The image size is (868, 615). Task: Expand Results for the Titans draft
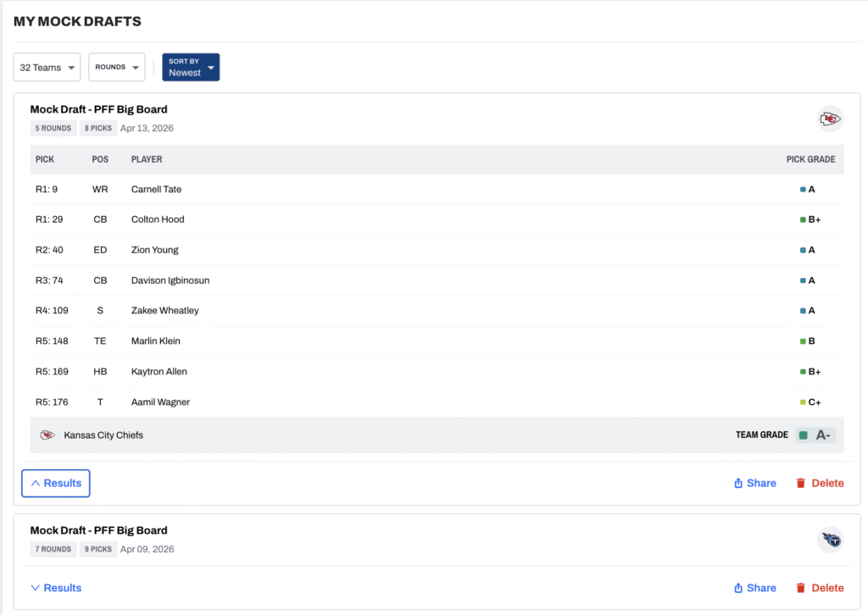(x=56, y=588)
